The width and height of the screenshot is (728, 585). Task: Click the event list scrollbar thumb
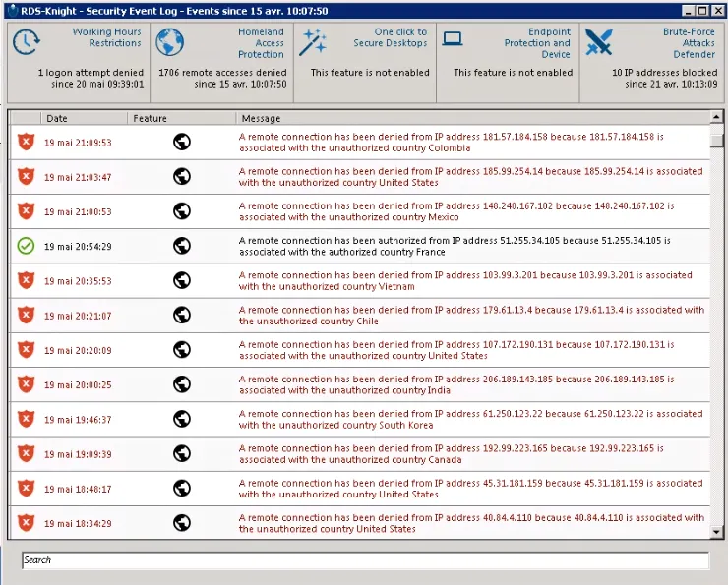coord(716,141)
